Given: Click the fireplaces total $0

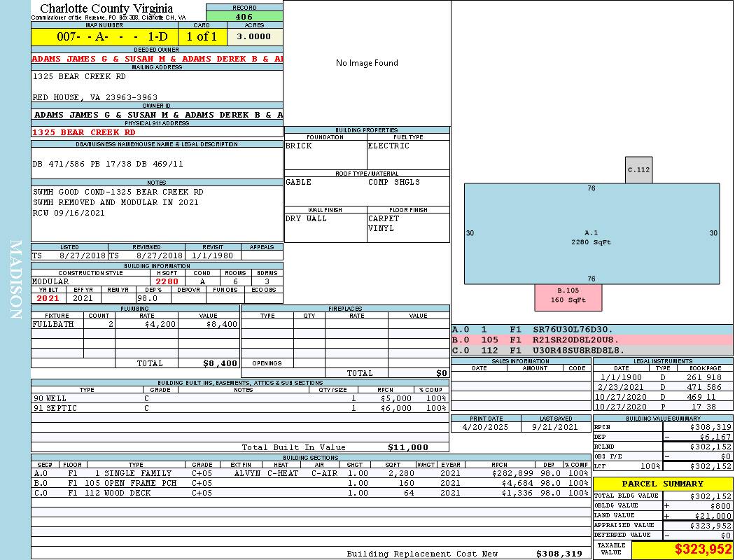Looking at the screenshot, I should coord(442,374).
